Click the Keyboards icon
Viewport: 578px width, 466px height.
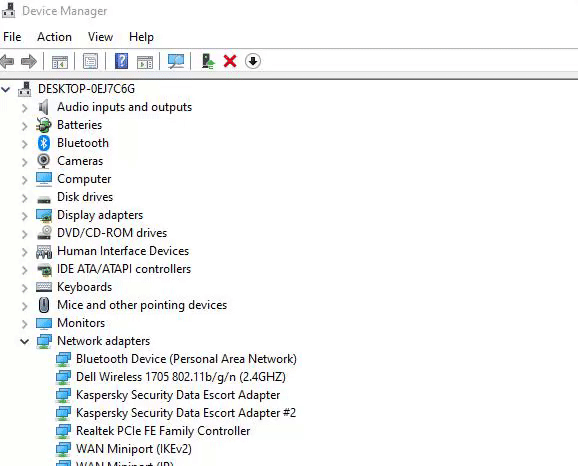[x=44, y=287]
